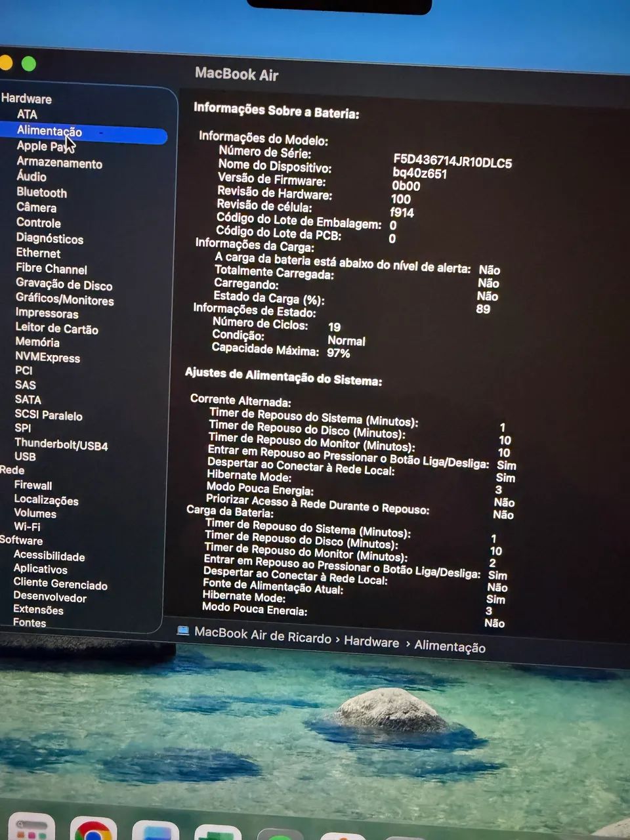The width and height of the screenshot is (630, 840).
Task: Click the Corrente Alternada label
Action: [240, 400]
